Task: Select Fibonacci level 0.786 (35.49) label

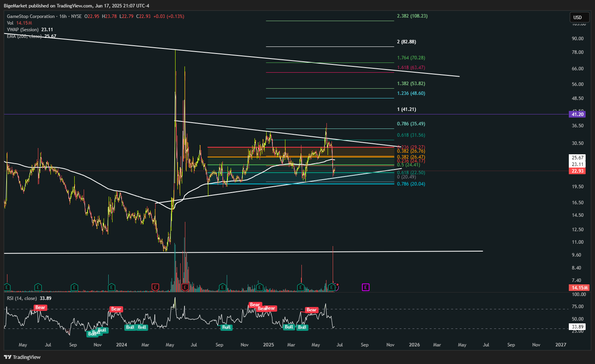Action: tap(411, 124)
